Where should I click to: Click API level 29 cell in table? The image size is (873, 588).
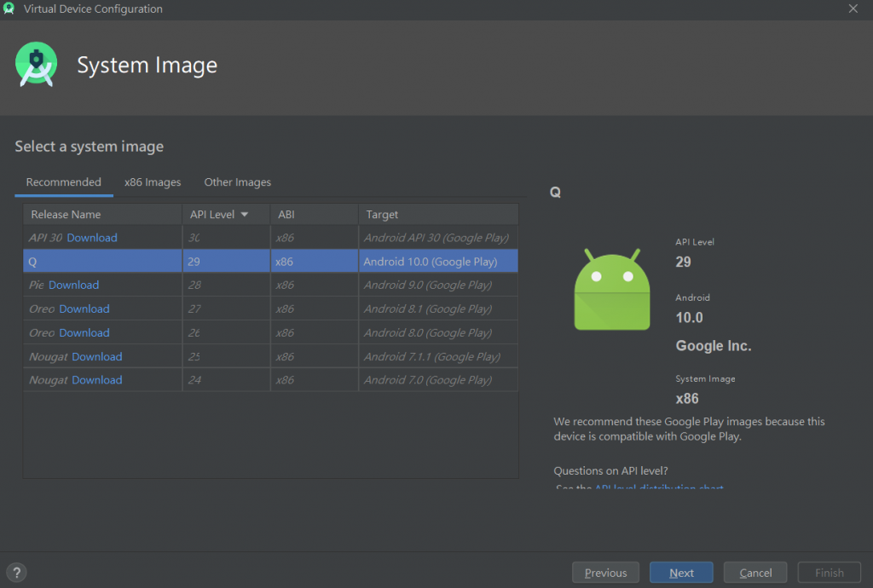226,261
